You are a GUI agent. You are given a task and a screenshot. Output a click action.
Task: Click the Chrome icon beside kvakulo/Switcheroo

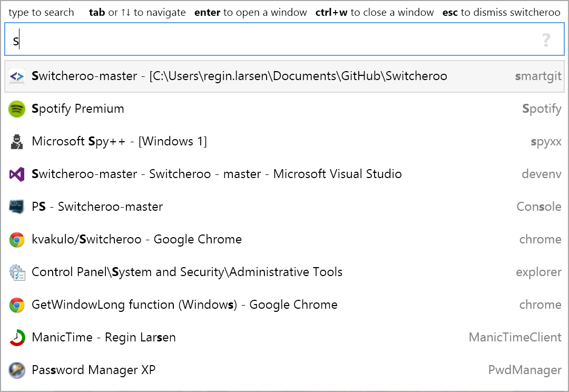pos(17,240)
